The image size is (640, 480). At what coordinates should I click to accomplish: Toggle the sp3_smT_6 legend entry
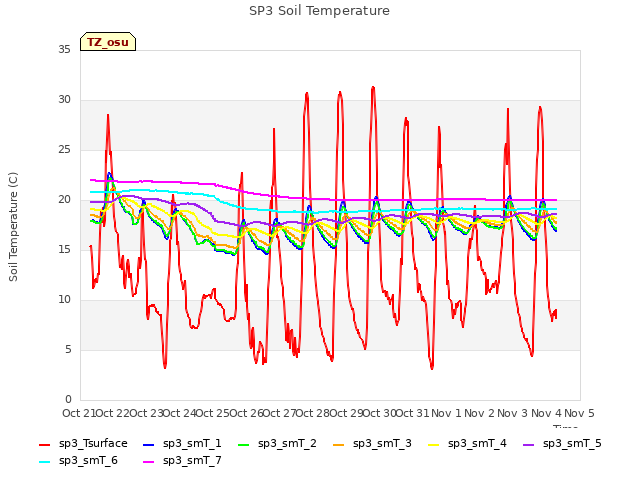pos(78,461)
